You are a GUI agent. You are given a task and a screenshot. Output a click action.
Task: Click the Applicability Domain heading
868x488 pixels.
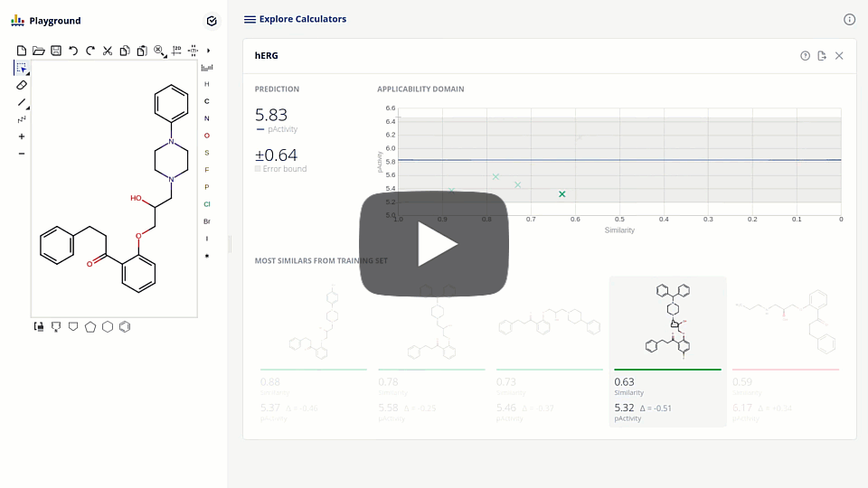pyautogui.click(x=420, y=89)
